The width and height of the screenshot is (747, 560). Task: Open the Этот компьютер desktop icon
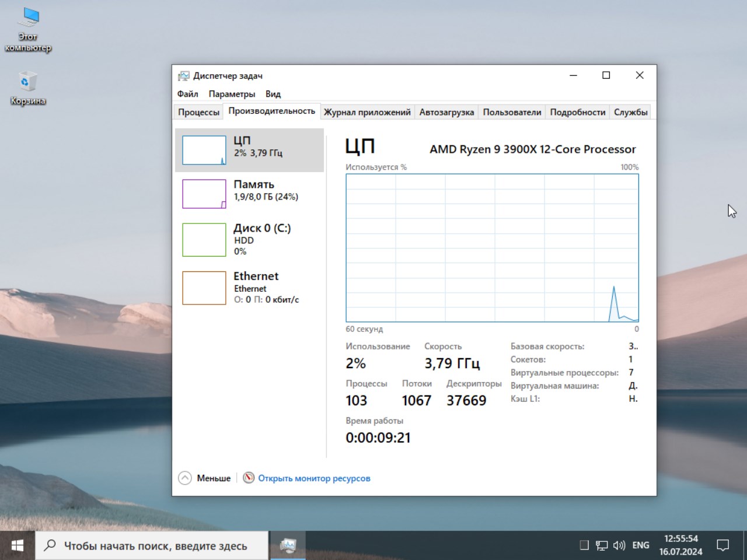[28, 30]
